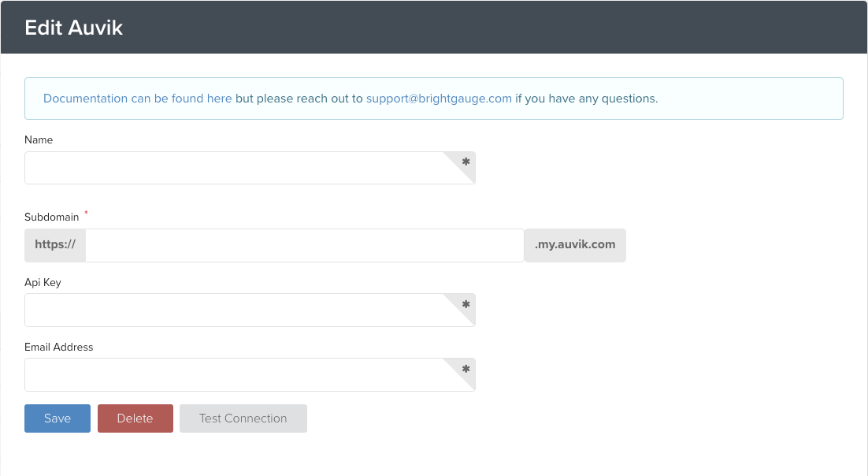The image size is (868, 476).
Task: Focus the Email Address input field
Action: 250,374
